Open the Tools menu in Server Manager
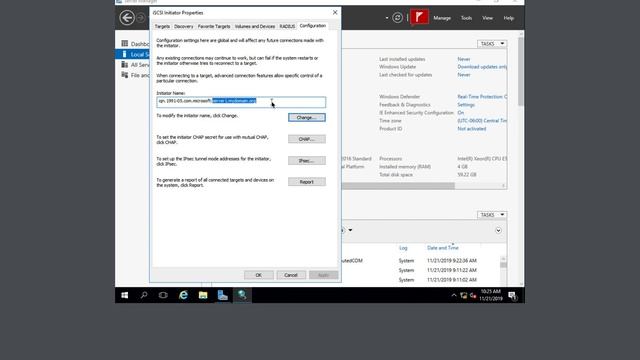Screen dimensions: 640x360 click(466, 18)
